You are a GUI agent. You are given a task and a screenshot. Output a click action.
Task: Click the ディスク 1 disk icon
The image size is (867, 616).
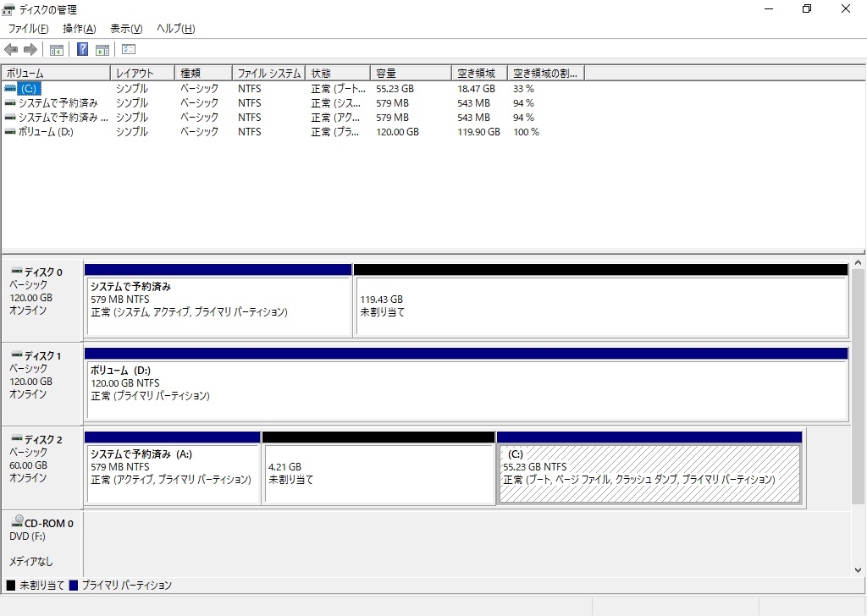(17, 355)
